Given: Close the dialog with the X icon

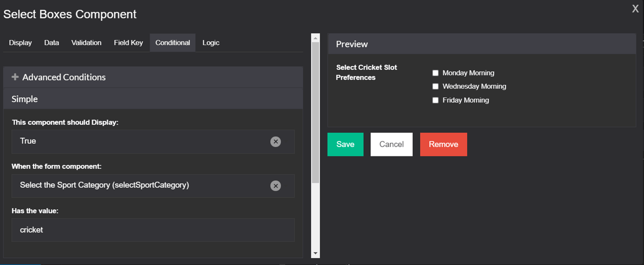Looking at the screenshot, I should point(635,9).
